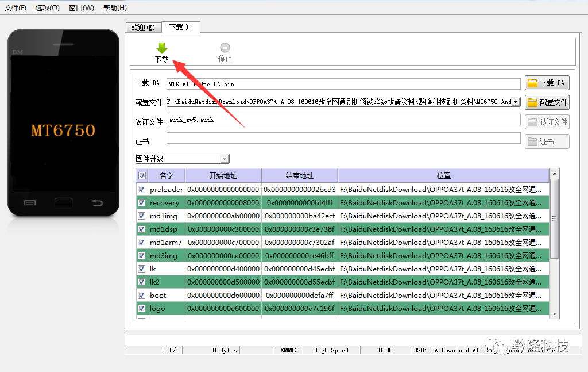This screenshot has width=588, height=372.
Task: Uncheck the lk2 partition checkbox
Action: pos(142,282)
